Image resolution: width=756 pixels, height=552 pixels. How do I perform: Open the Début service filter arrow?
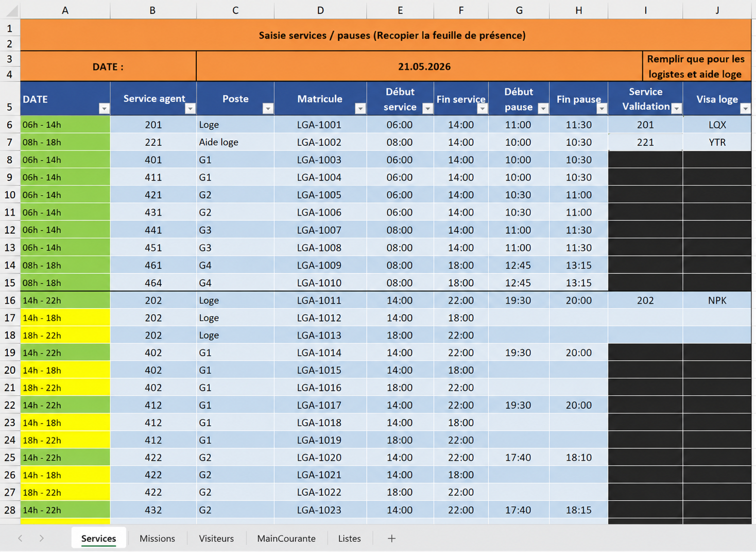click(427, 108)
